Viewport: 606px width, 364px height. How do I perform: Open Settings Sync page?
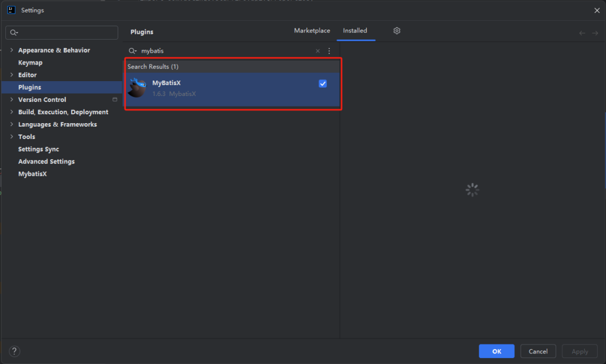point(38,149)
